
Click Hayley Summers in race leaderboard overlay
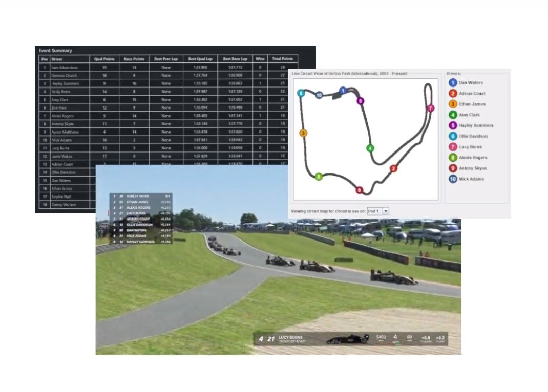point(140,242)
